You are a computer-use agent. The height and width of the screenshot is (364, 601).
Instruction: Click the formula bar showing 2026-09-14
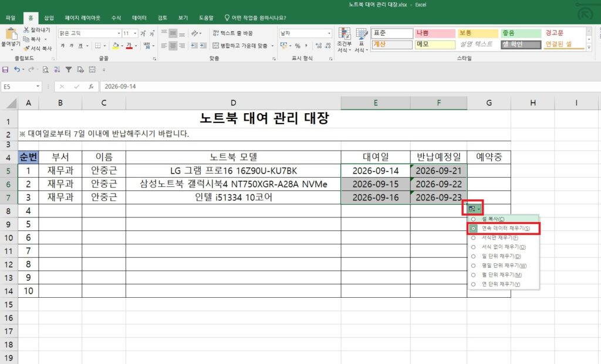tap(350, 87)
